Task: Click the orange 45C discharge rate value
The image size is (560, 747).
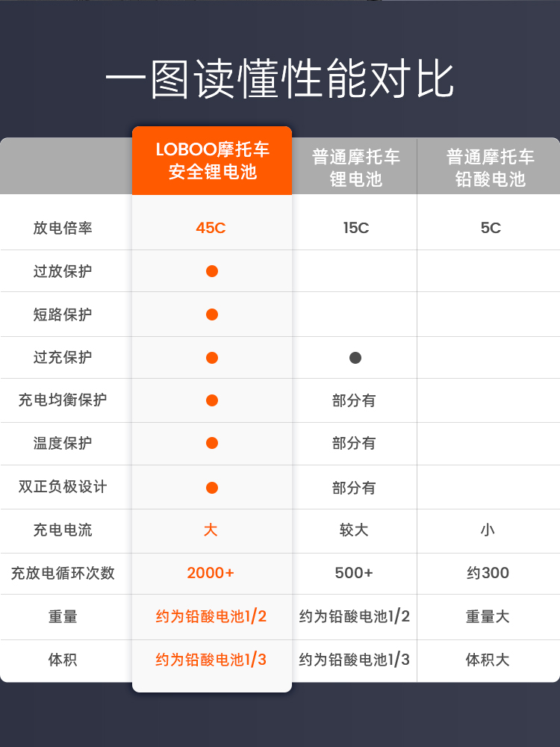Action: point(211,228)
